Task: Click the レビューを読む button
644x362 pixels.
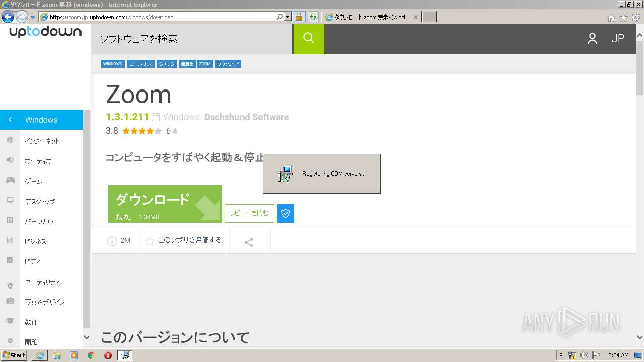Action: (x=250, y=213)
